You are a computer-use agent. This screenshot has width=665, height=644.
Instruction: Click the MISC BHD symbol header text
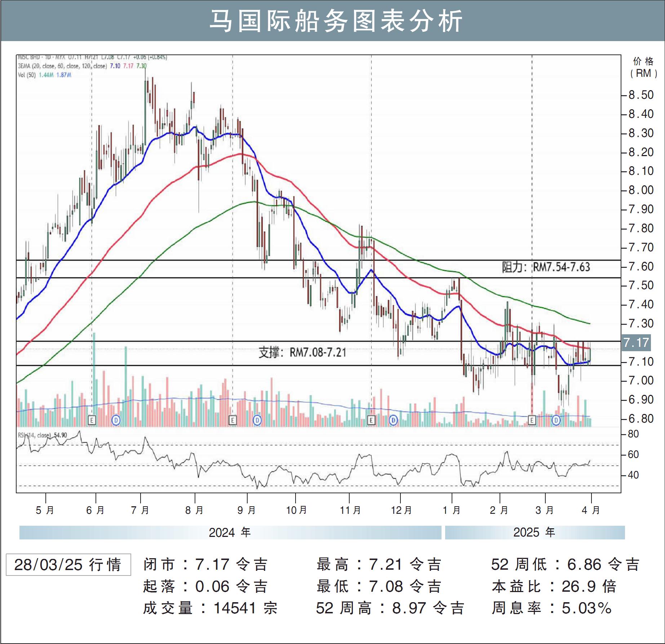(29, 57)
